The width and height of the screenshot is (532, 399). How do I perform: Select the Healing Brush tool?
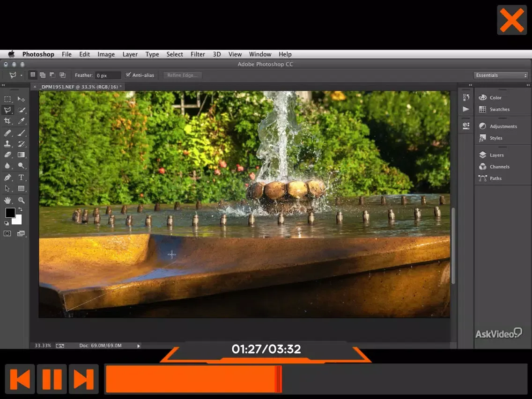click(7, 133)
